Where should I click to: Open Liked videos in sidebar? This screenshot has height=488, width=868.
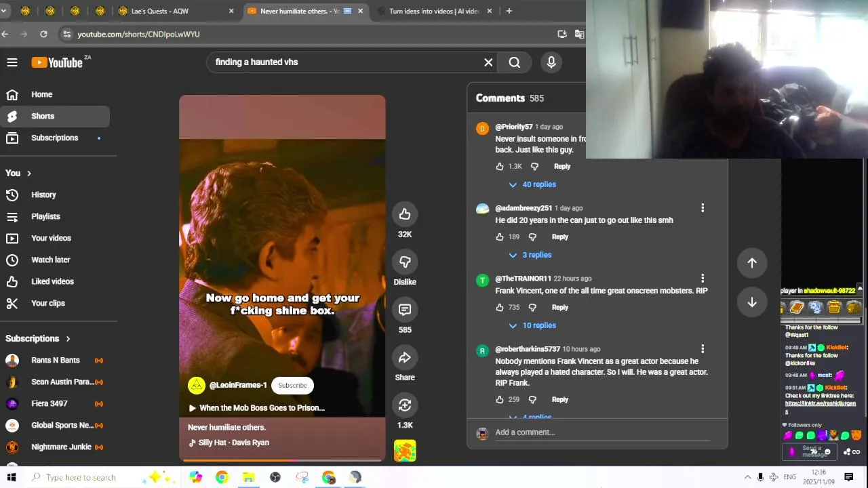54,281
